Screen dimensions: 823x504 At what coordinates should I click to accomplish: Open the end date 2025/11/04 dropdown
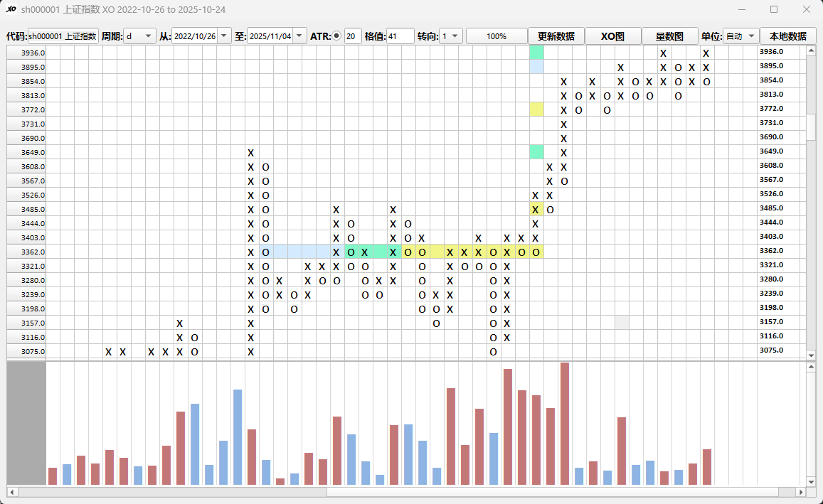(x=299, y=36)
